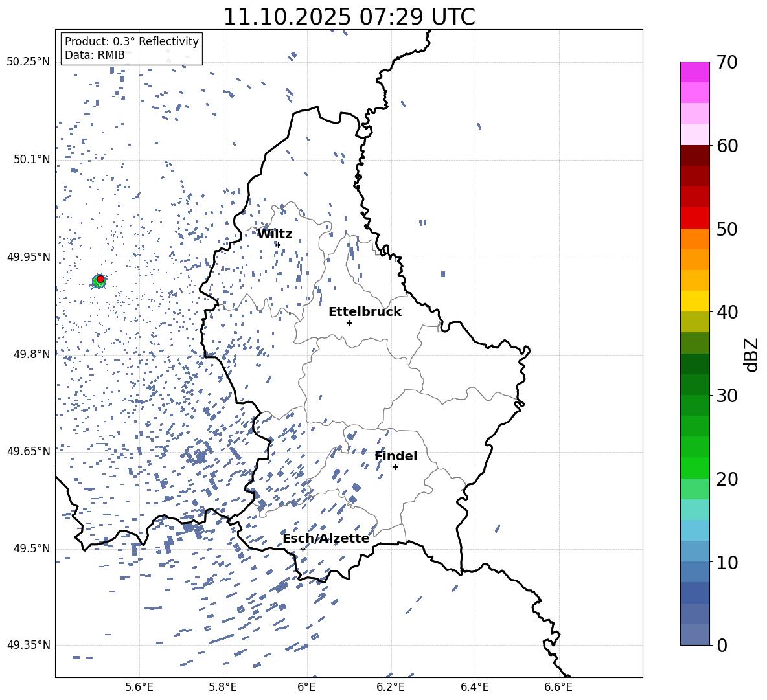The height and width of the screenshot is (700, 767).
Task: Click the slate blue bottom colorbar segment
Action: pyautogui.click(x=694, y=635)
